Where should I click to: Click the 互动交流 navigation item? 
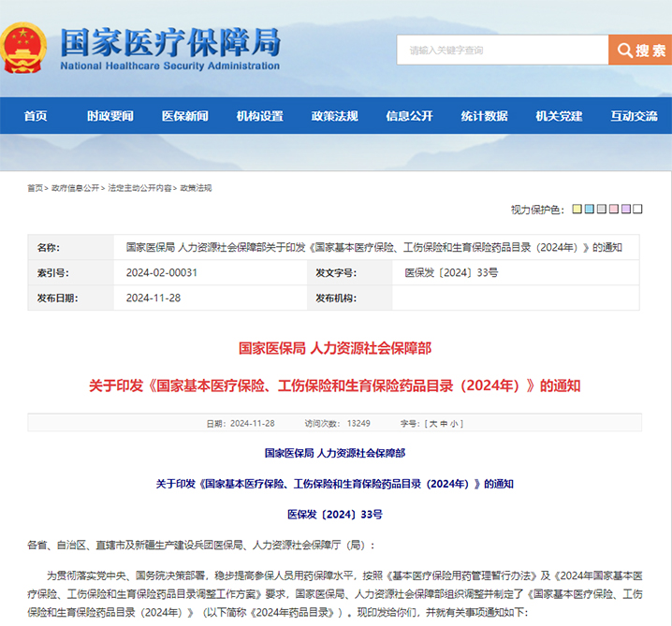[x=635, y=116]
